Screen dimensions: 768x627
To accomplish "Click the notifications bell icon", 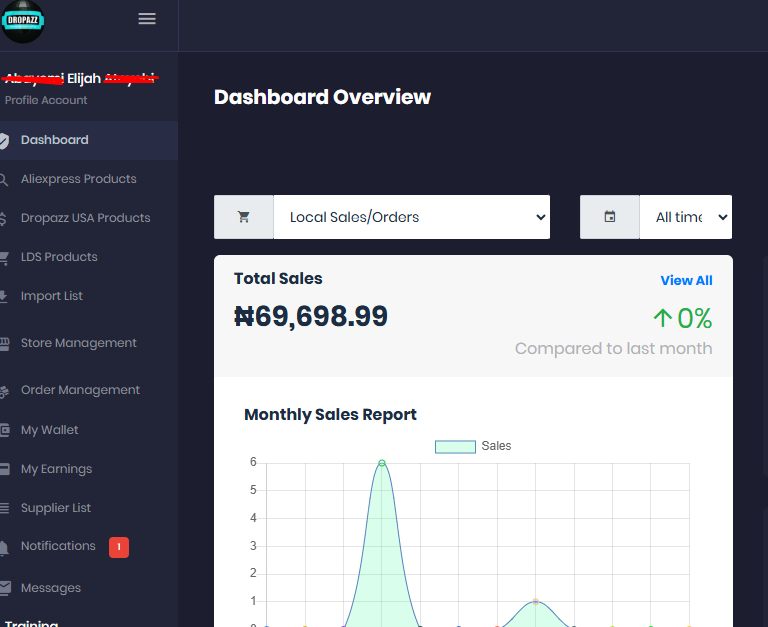I will pyautogui.click(x=4, y=547).
